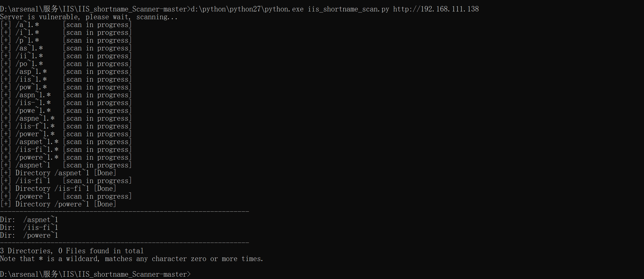Select the 'Dir: /powere~1' result
The image size is (644, 279).
click(x=29, y=236)
